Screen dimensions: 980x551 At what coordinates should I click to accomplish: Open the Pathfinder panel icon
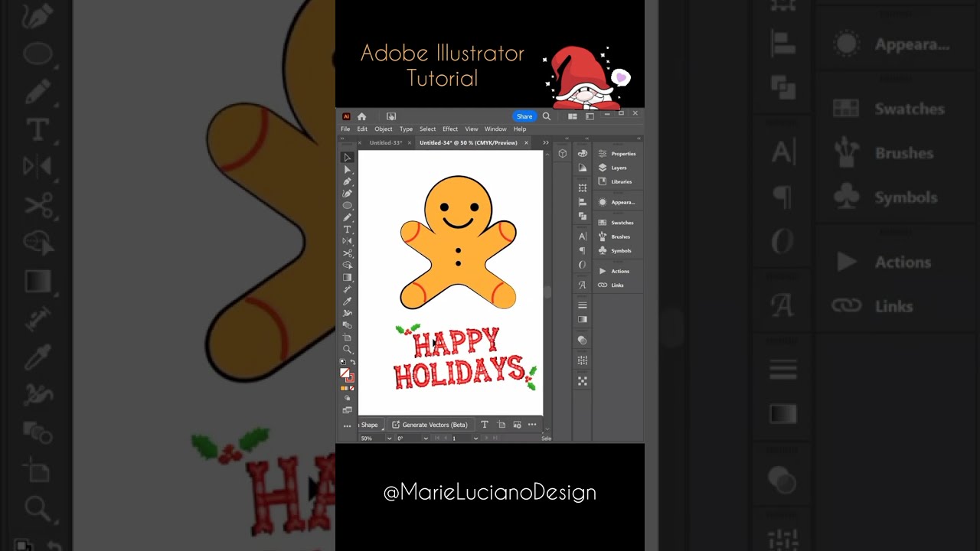pyautogui.click(x=583, y=216)
